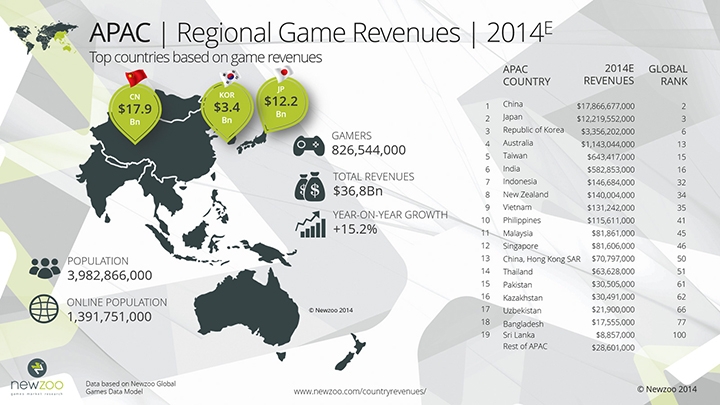The image size is (720, 405).
Task: Click the China flag on CN pin
Action: click(138, 79)
